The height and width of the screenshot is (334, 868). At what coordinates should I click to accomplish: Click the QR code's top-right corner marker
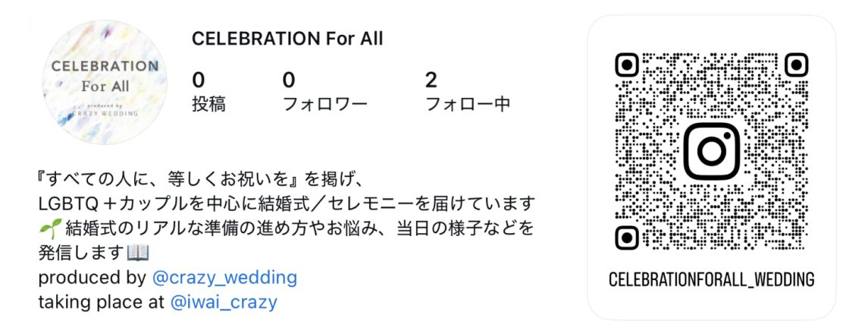pos(796,65)
